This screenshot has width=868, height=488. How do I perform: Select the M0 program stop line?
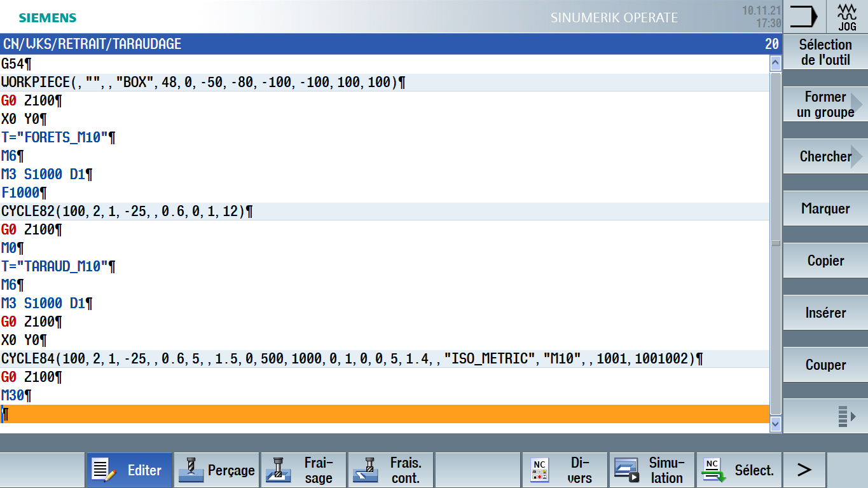click(x=384, y=248)
